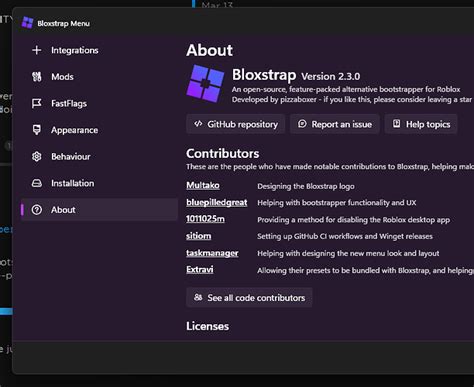Switch to the FastFlags page
Screen dimensions: 474x387
99,103
